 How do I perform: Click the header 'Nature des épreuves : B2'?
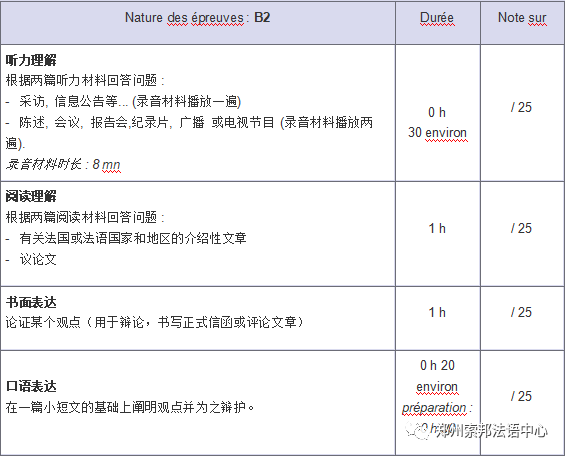(x=197, y=18)
